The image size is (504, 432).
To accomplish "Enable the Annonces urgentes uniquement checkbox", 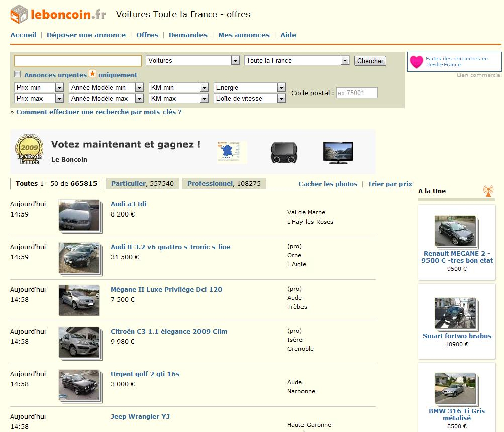I will point(18,74).
